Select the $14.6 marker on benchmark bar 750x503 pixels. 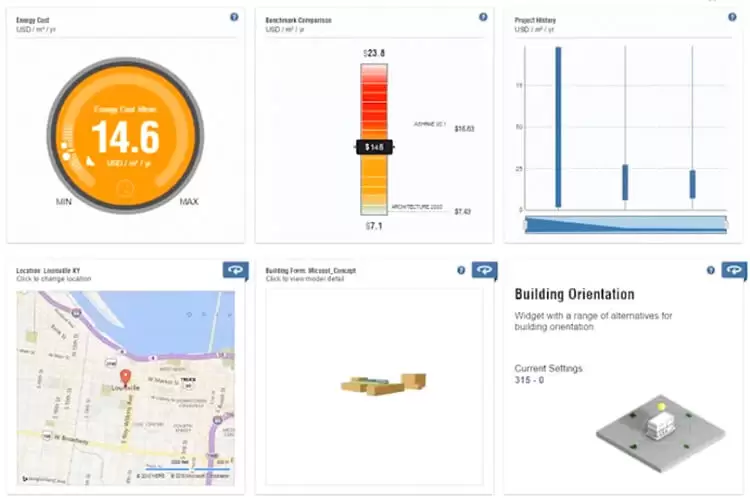click(375, 147)
